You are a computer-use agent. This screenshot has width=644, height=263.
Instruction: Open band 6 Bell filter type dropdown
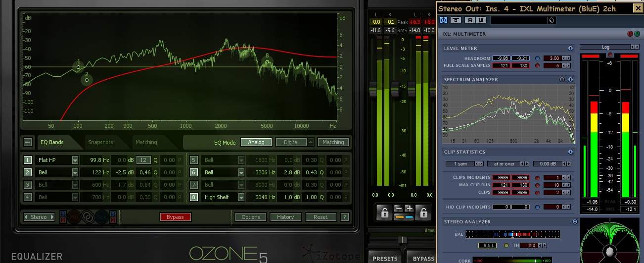click(x=241, y=172)
